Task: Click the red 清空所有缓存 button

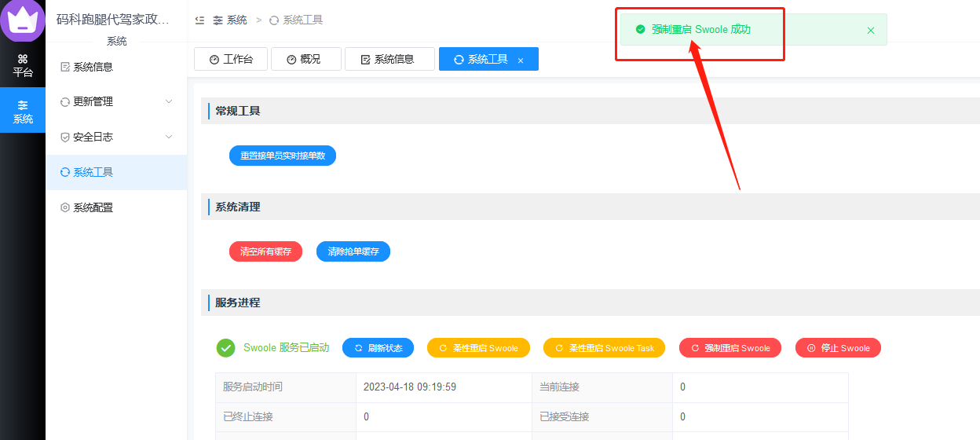Action: coord(265,251)
